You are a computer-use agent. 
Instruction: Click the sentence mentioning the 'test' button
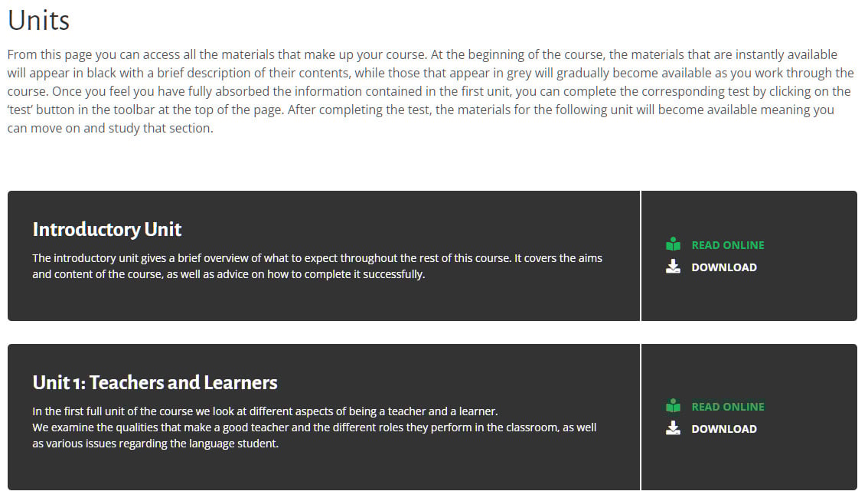[x=429, y=100]
